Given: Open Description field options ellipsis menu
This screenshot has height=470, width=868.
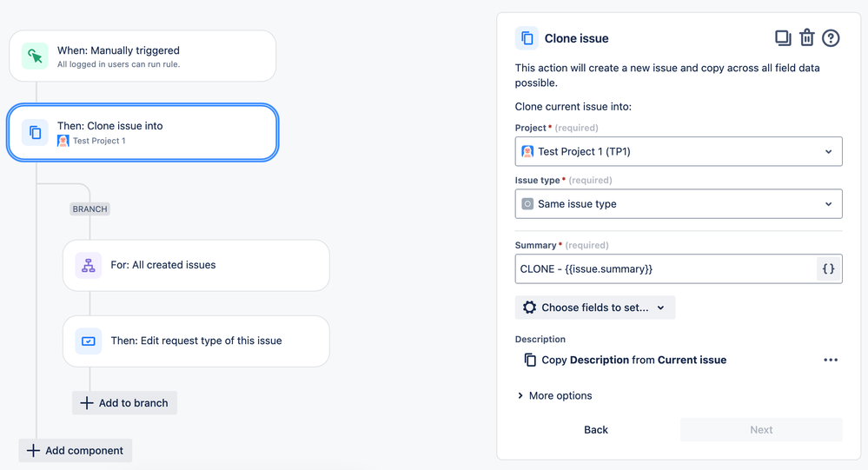Looking at the screenshot, I should coord(831,360).
